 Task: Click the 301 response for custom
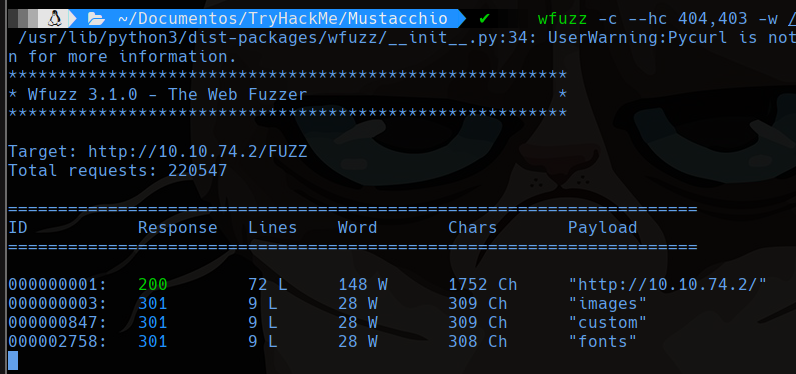click(x=153, y=323)
